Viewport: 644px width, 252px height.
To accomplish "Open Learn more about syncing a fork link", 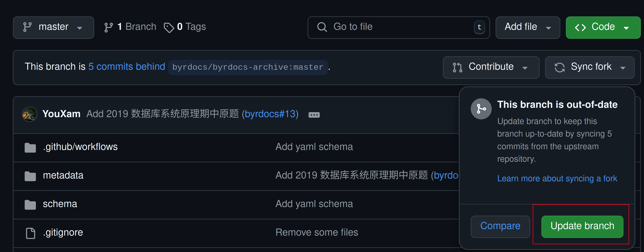I will pyautogui.click(x=557, y=179).
